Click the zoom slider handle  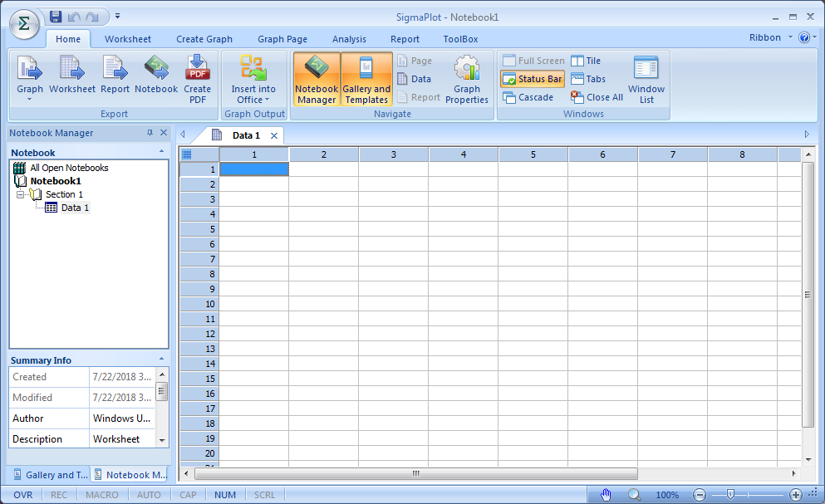[730, 495]
